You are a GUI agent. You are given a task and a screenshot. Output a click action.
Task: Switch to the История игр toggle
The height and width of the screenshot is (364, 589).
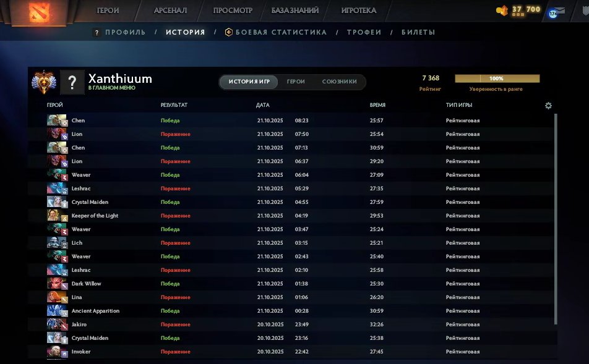coord(249,82)
